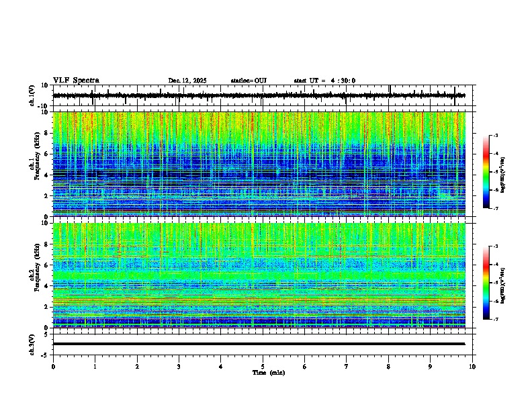Click the 2 kHz tick on ch.2 frequency axis
Image resolution: width=532 pixels, height=411 pixels.
pyautogui.click(x=47, y=307)
